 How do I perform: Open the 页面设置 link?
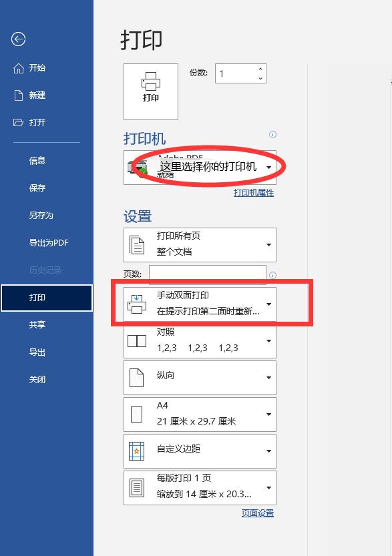pyautogui.click(x=258, y=513)
